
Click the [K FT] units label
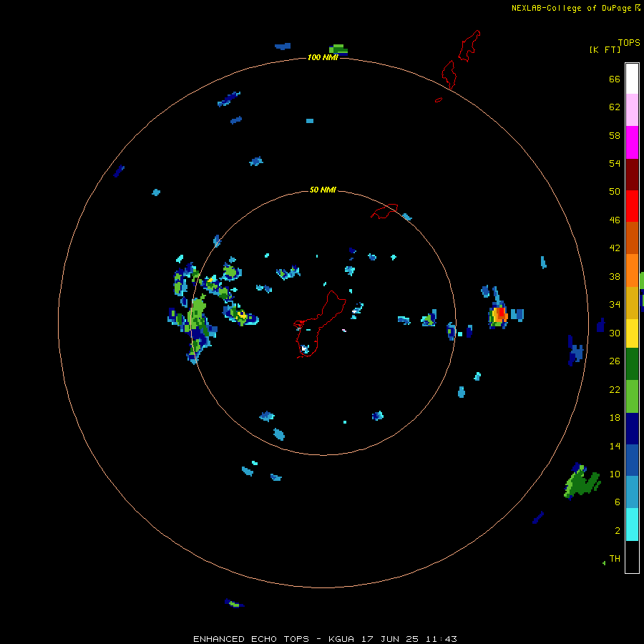pos(605,49)
